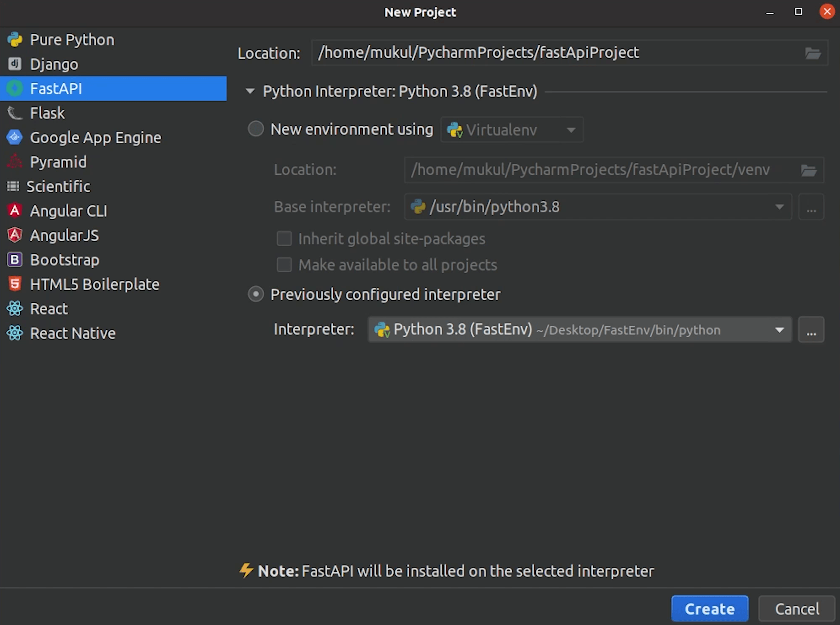Open the Interpreter selection dropdown
The width and height of the screenshot is (840, 625).
click(779, 329)
